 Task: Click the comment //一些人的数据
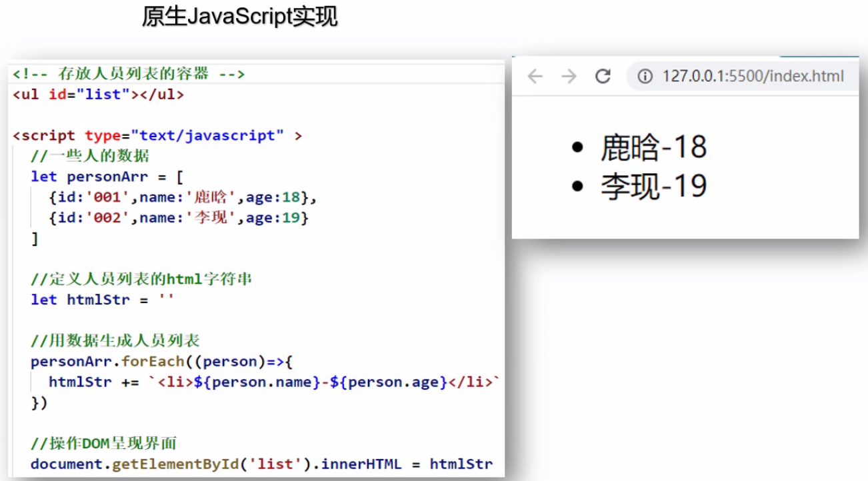(x=90, y=156)
